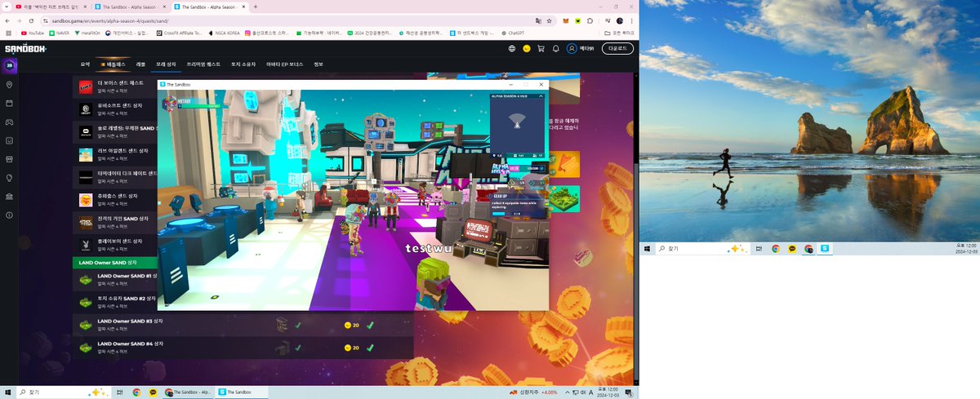Open the globe language selector icon
Viewport: 980px width, 399px height.
[512, 48]
